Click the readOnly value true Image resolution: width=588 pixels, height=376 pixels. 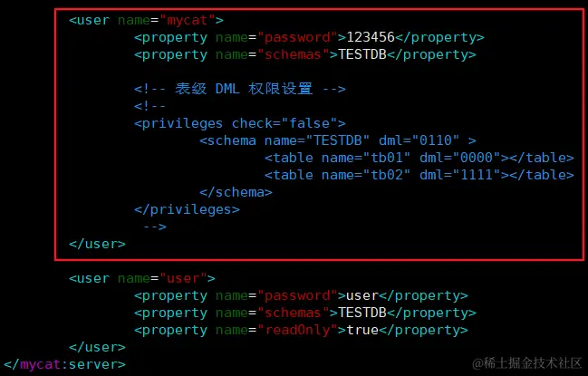[362, 331]
